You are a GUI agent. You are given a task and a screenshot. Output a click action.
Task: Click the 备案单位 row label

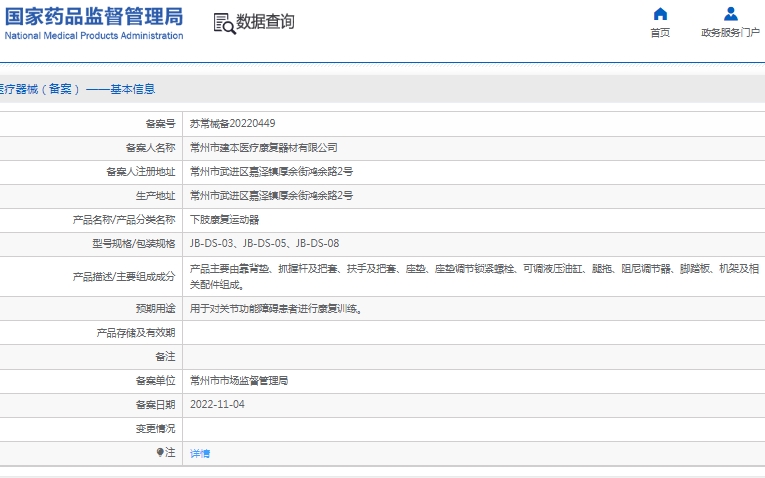click(156, 380)
